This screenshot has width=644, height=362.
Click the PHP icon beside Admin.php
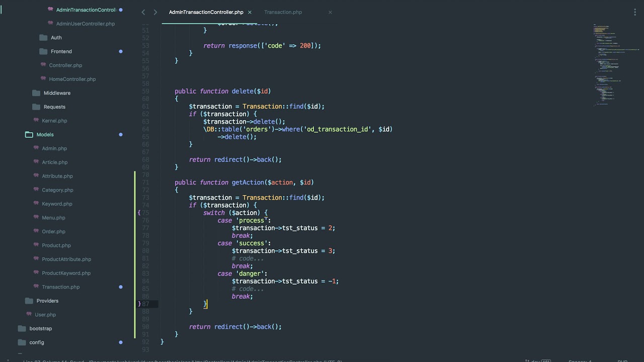(37, 148)
